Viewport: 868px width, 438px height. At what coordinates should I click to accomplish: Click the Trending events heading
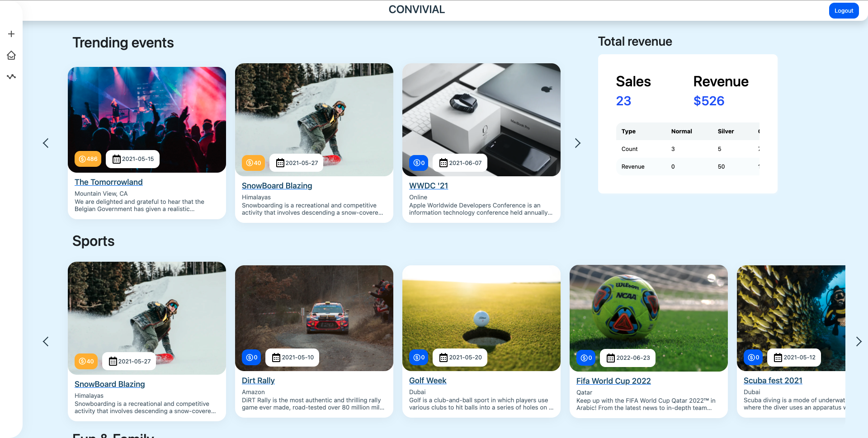(123, 43)
